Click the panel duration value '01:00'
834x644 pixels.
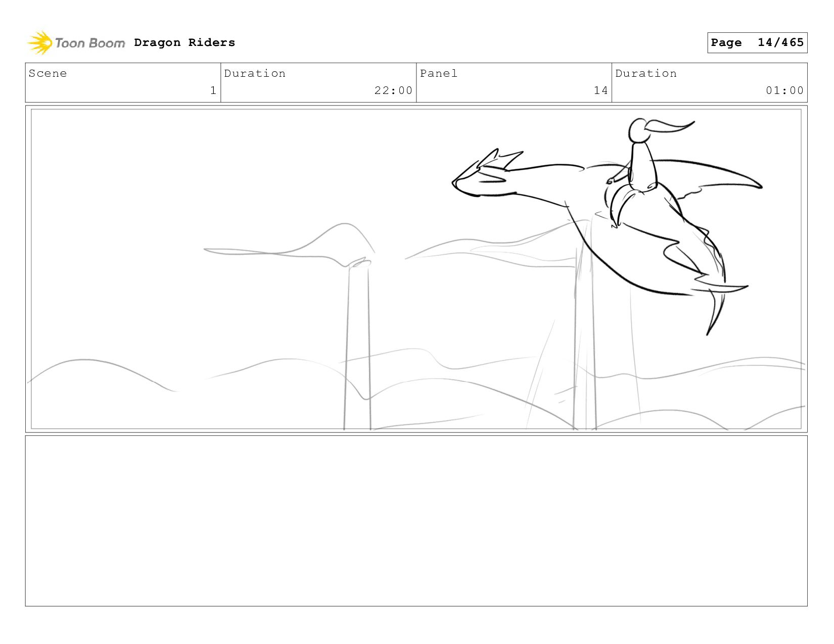784,90
